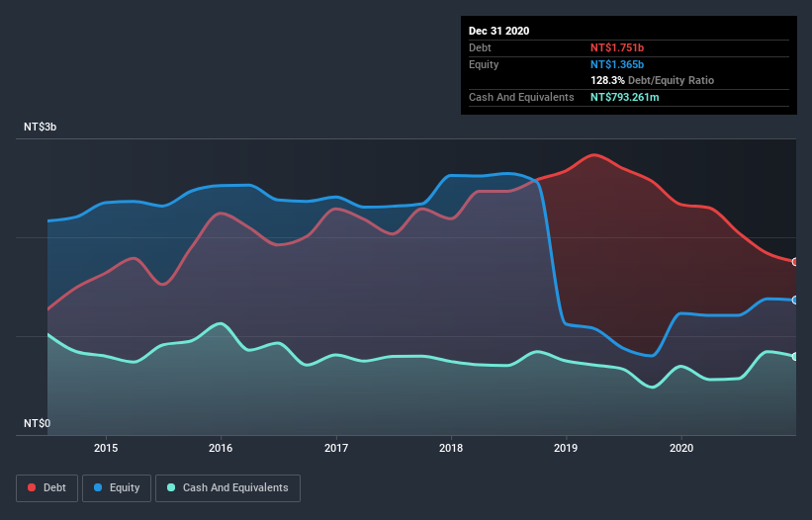
Task: Toggle the Equity series legend button
Action: click(117, 488)
